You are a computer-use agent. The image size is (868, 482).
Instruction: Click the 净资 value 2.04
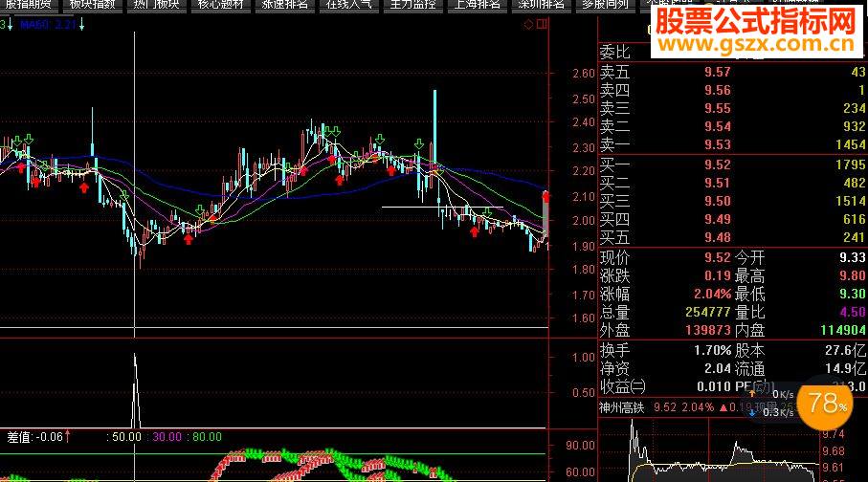point(718,369)
